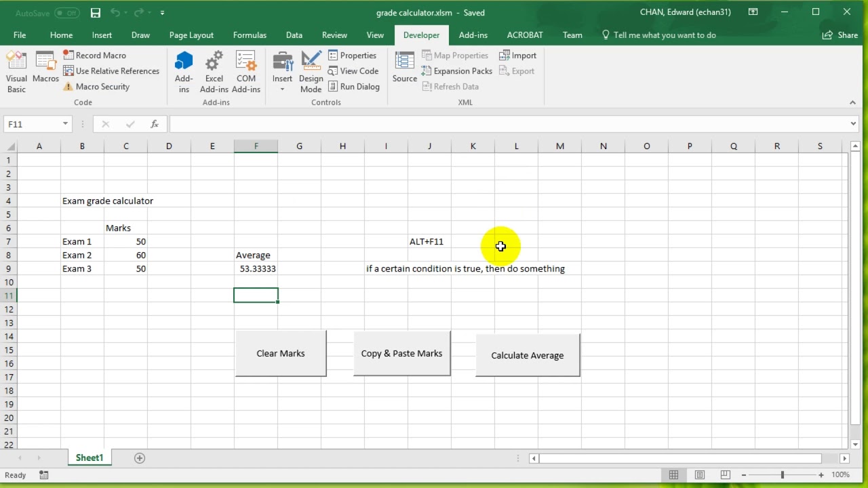Select the 'Exam grade calculator' cell

pos(82,201)
